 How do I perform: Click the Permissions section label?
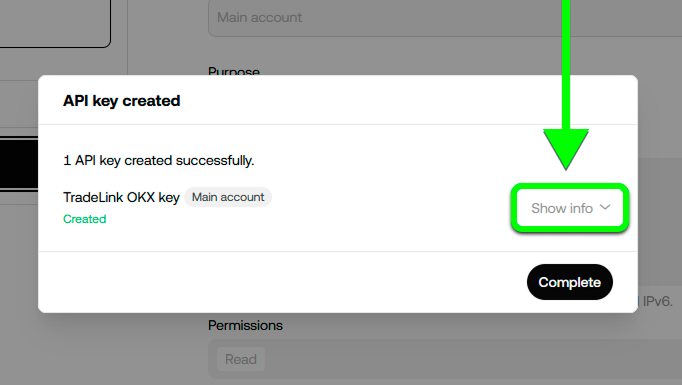245,325
